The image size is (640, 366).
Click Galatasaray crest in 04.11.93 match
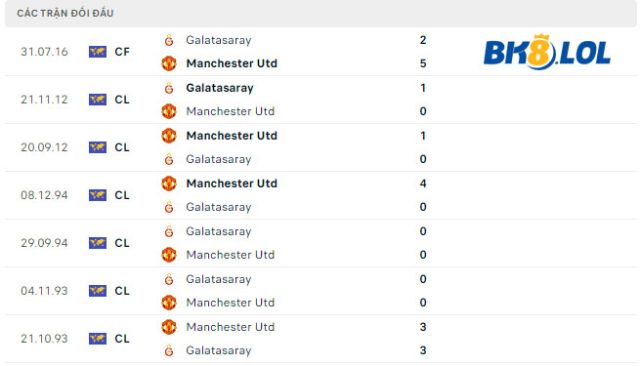pyautogui.click(x=169, y=279)
